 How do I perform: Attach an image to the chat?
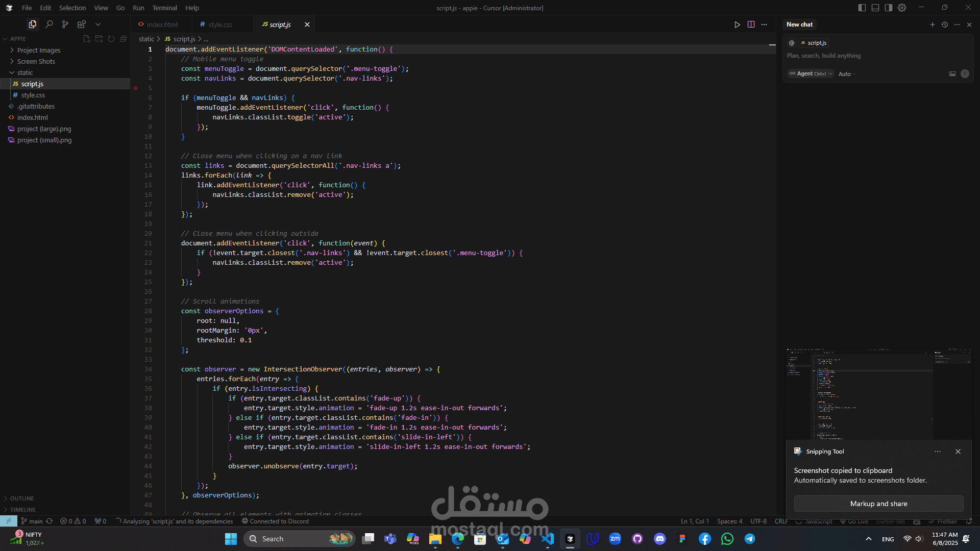click(952, 74)
